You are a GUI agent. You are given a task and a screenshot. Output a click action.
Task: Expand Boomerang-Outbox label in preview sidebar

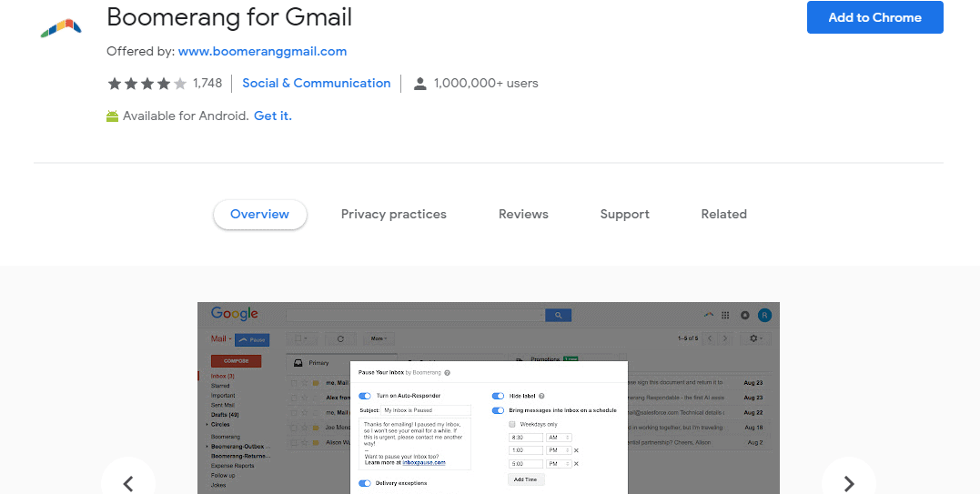pos(207,447)
